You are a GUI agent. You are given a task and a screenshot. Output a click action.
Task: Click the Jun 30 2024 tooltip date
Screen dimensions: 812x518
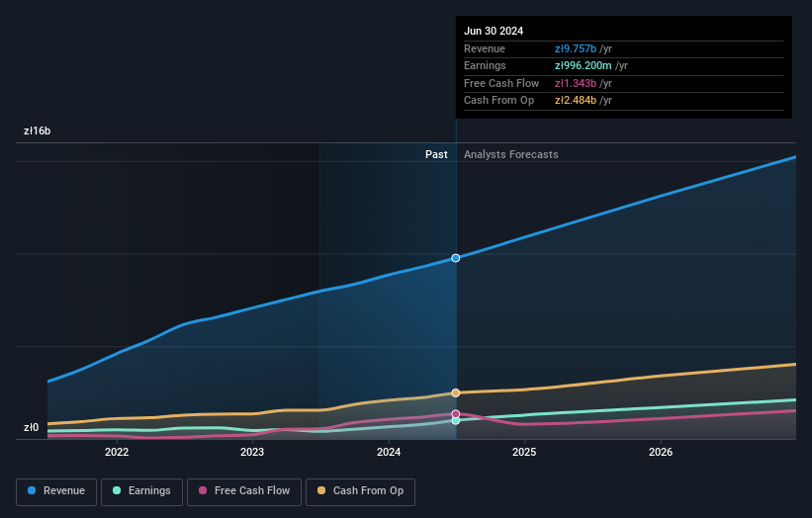[494, 31]
